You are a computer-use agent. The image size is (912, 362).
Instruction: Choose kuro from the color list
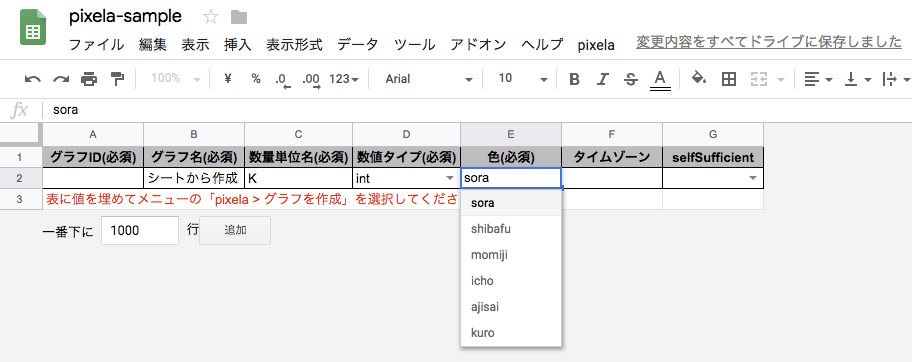click(511, 333)
